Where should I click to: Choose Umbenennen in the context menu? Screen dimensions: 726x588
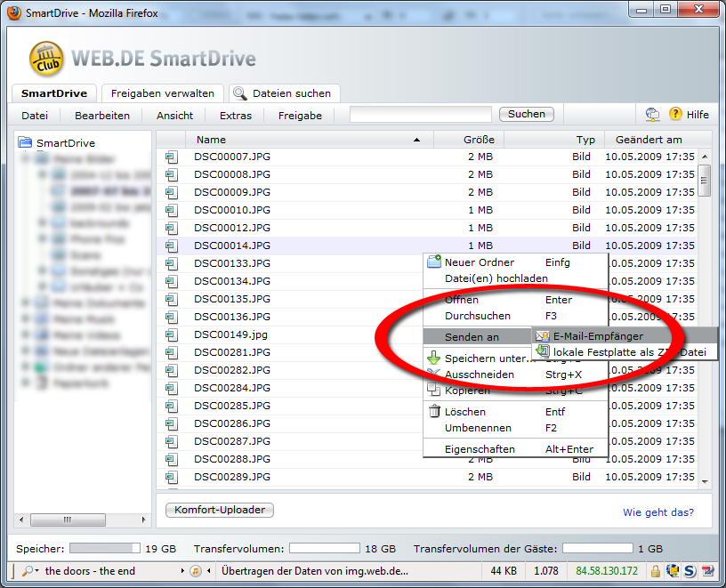click(x=515, y=428)
